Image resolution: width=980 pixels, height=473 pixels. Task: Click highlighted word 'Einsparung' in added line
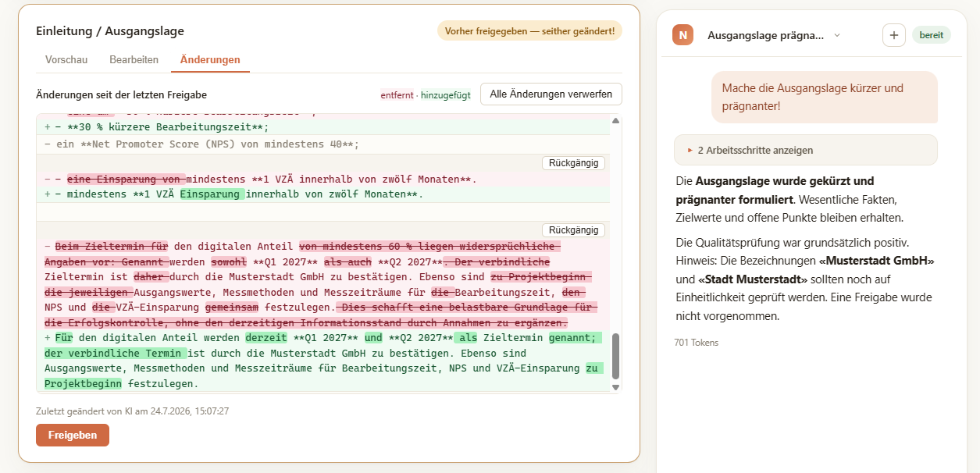click(x=212, y=194)
